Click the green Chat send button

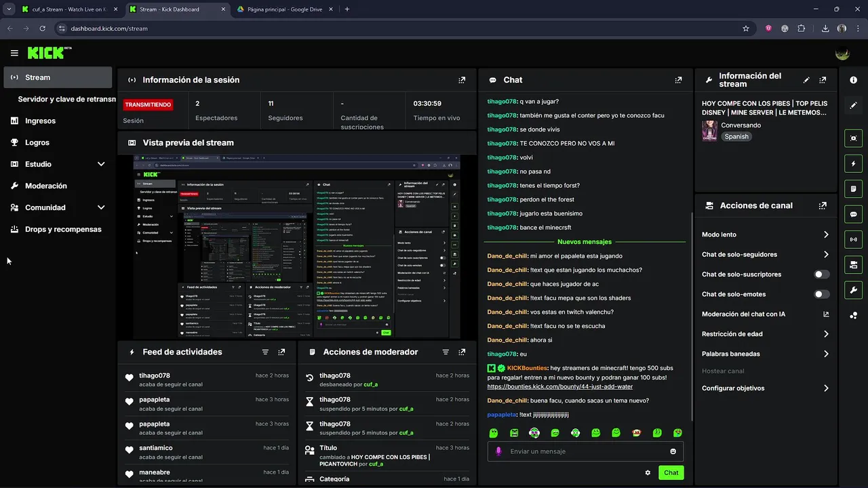[x=671, y=473]
